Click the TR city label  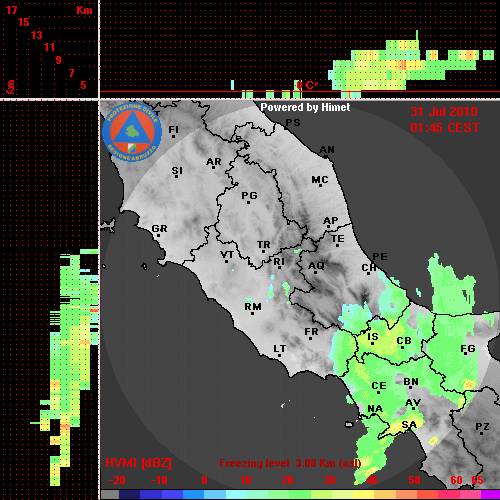[x=264, y=246]
